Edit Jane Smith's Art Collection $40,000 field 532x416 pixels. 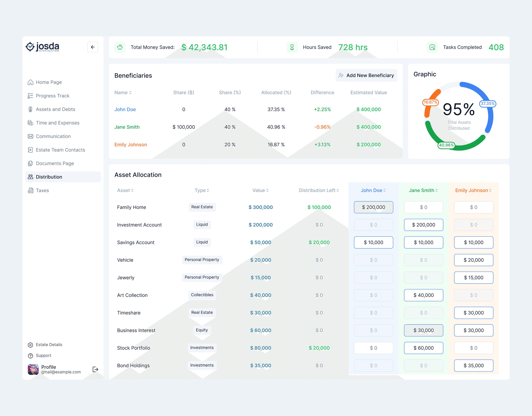[x=423, y=295]
